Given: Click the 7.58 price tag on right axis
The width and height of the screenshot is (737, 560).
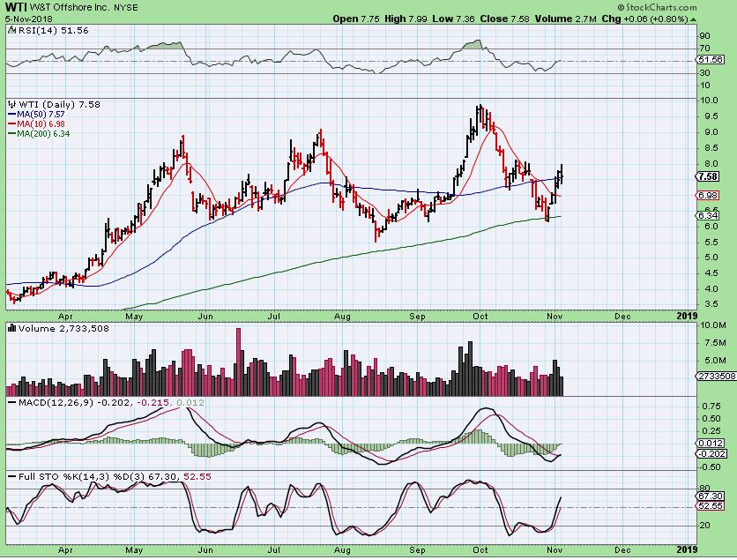Looking at the screenshot, I should 708,176.
